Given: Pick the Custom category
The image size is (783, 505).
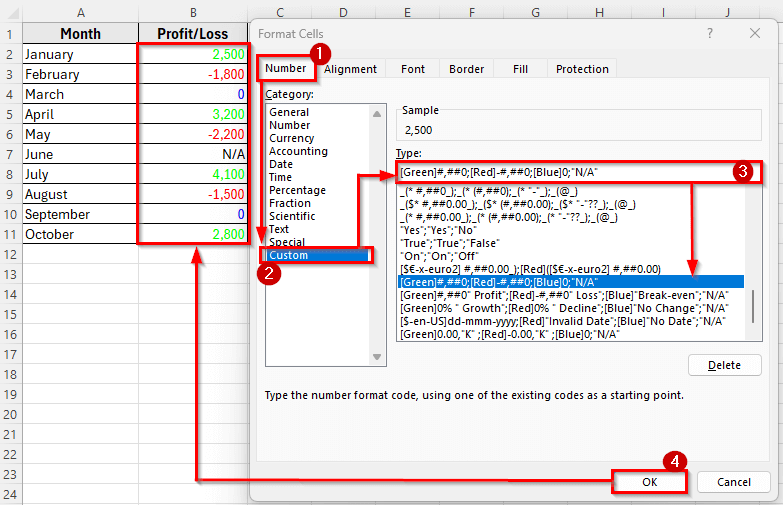Looking at the screenshot, I should click(x=289, y=255).
